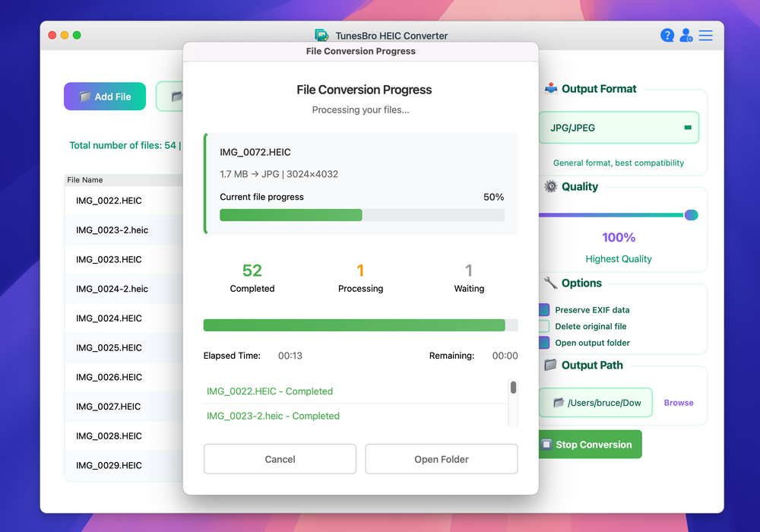The width and height of the screenshot is (760, 532).
Task: Select IMG_0029.HEIC in the file list
Action: (124, 465)
